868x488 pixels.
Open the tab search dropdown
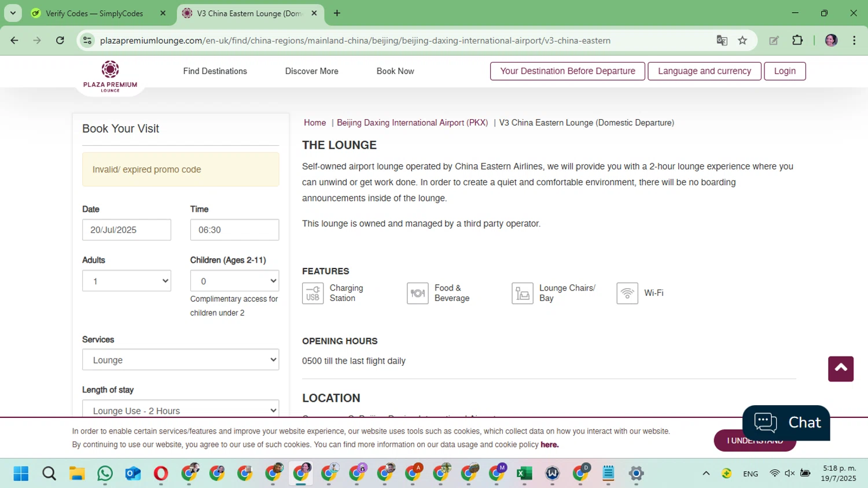coord(13,13)
